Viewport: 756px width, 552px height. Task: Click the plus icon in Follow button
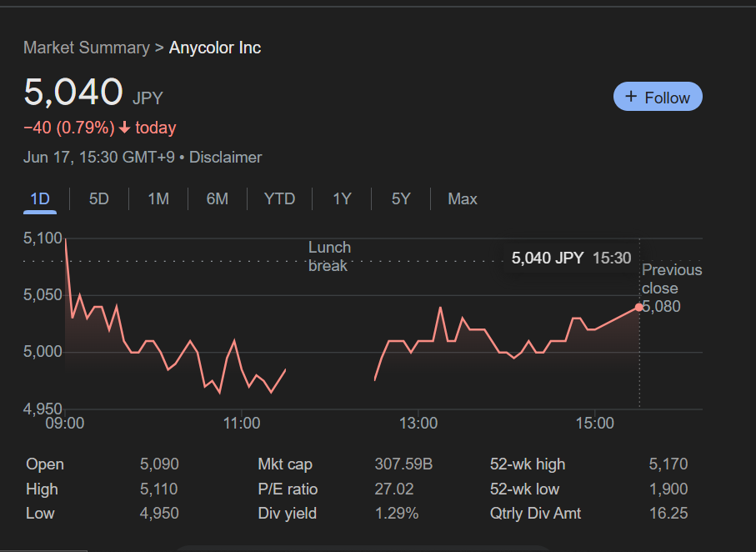point(631,97)
